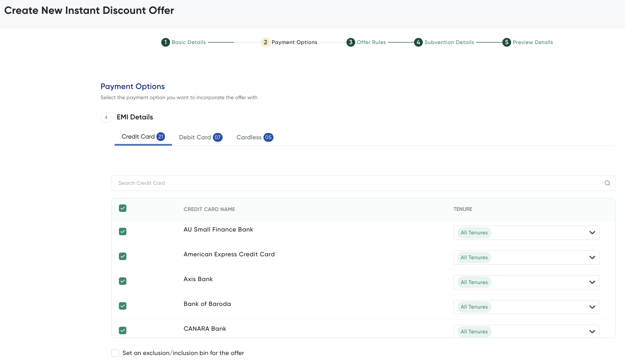Deselect the Axis Bank row checkbox
The width and height of the screenshot is (625, 364).
123,281
